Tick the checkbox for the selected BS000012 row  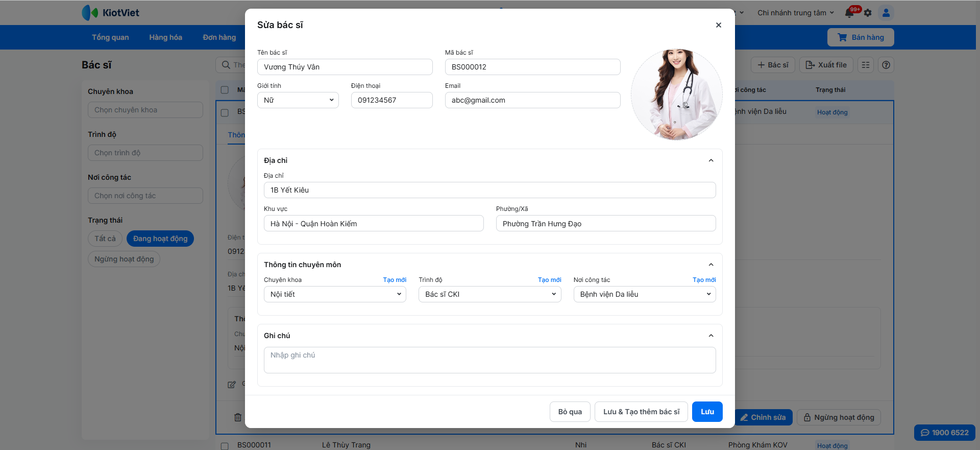(x=225, y=112)
